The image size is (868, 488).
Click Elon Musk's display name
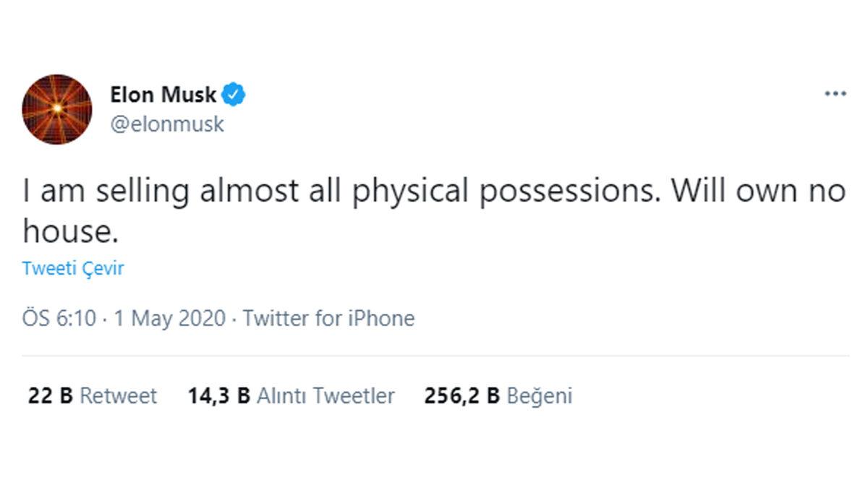[163, 93]
